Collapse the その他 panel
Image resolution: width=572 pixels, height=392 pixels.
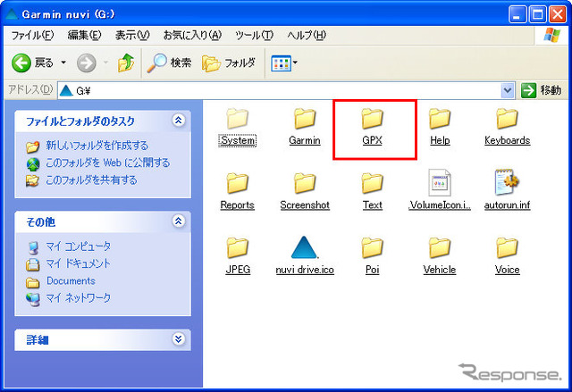(179, 221)
